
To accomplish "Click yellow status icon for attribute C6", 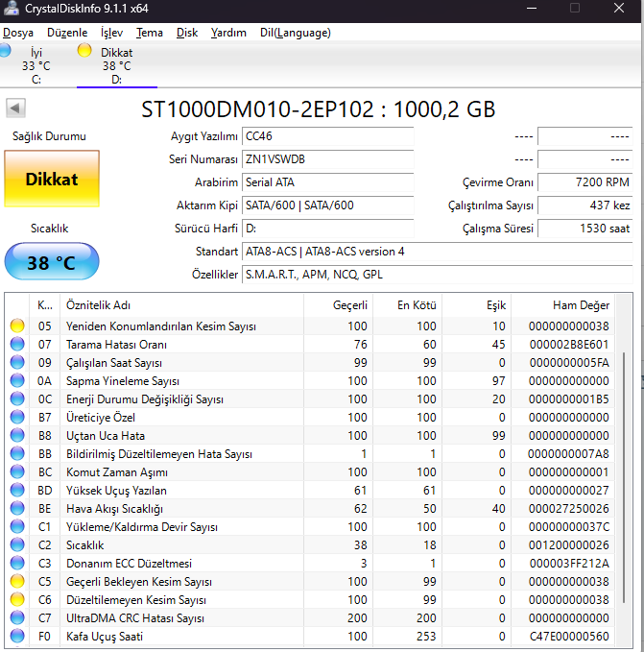I will tap(17, 599).
